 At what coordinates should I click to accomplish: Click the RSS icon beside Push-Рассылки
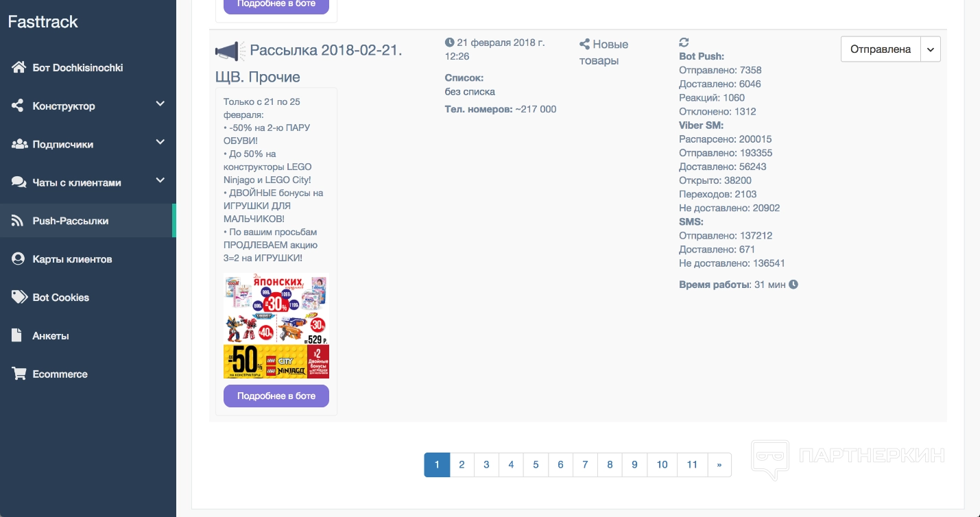pyautogui.click(x=18, y=221)
